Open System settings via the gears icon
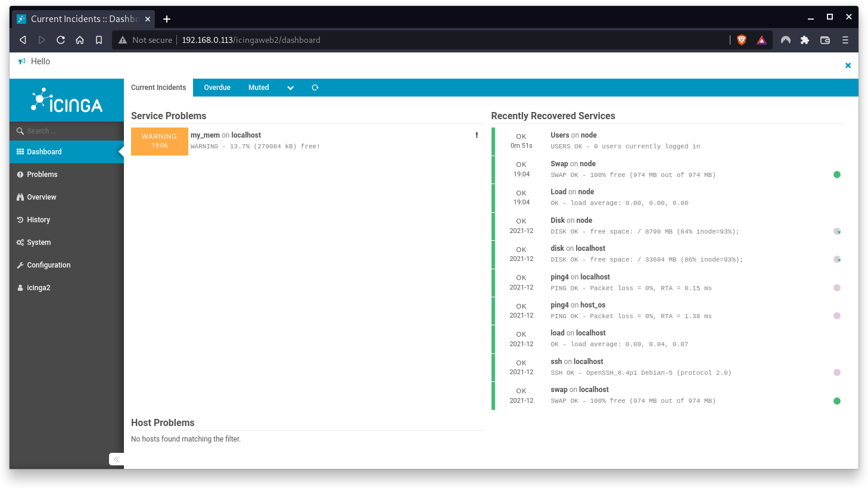The image size is (868, 488). 21,243
